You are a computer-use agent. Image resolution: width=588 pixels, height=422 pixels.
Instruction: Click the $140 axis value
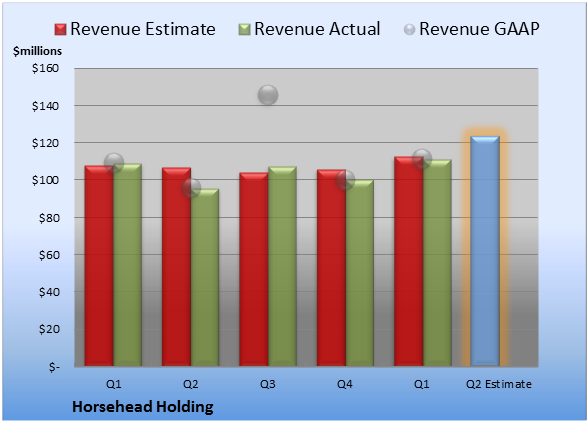point(45,106)
